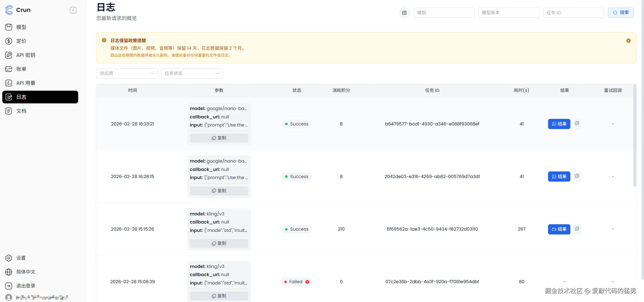
Task: Copy the first row result via copy icon
Action: click(577, 123)
